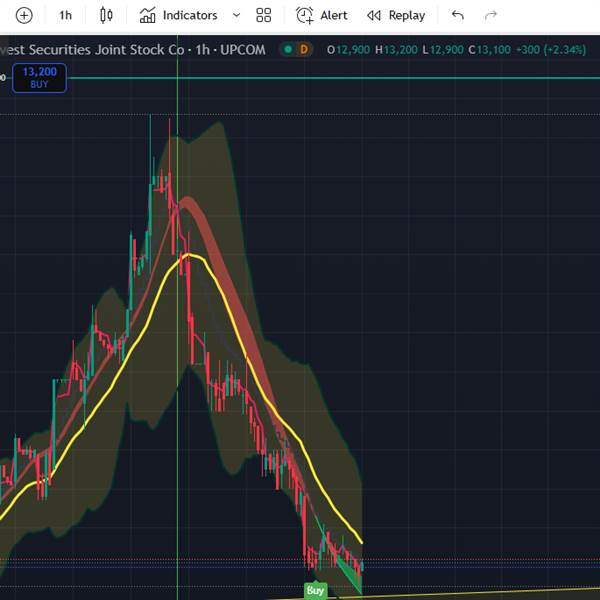Open the candlestick chart style menu
600x600 pixels.
[106, 15]
